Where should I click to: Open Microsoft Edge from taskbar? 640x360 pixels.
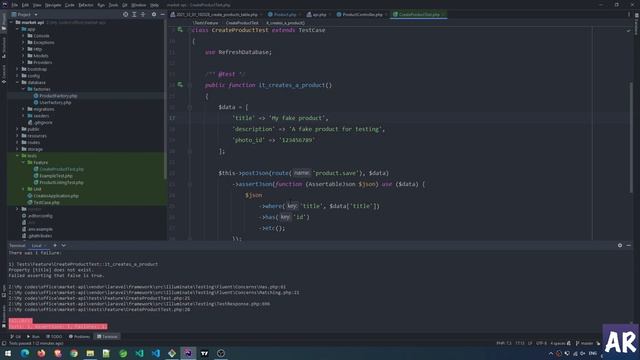pos(25,353)
